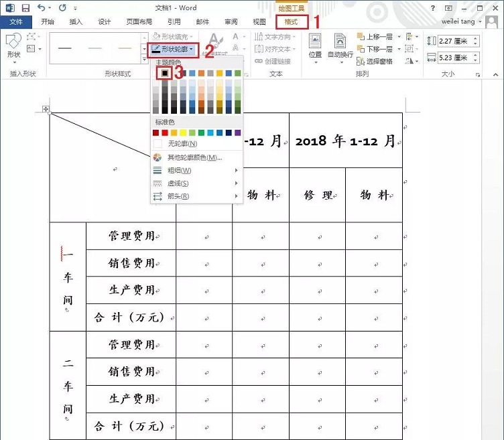Image resolution: width=504 pixels, height=440 pixels.
Task: Click the Undo arrow icon
Action: (x=42, y=8)
